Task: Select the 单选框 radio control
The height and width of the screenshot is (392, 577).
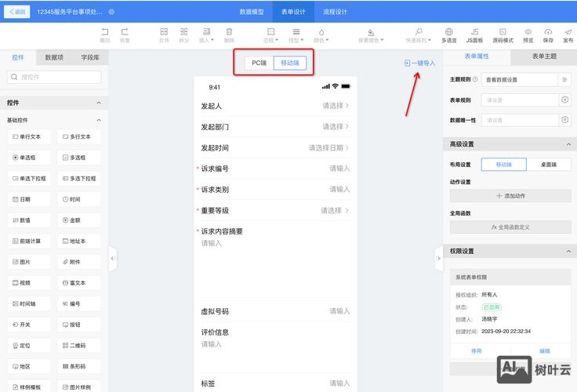Action: coord(29,158)
